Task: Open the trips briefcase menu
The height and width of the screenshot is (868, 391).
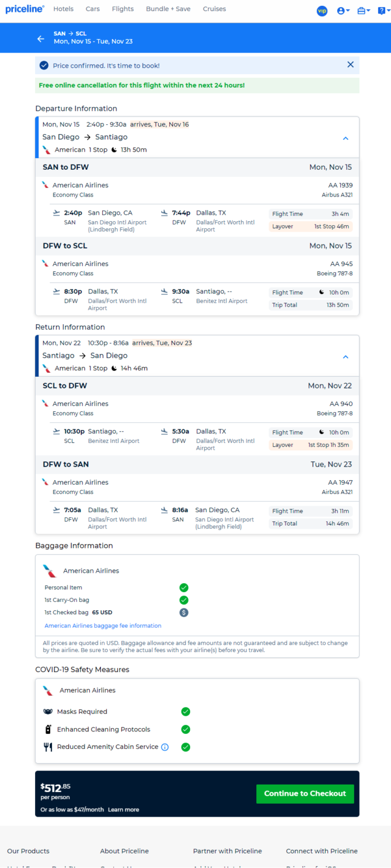Action: tap(364, 10)
